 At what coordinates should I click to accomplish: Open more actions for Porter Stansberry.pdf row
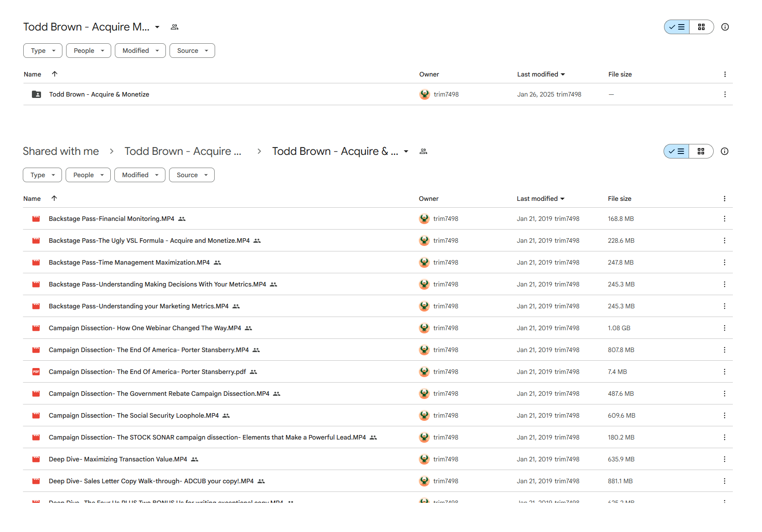pyautogui.click(x=724, y=372)
